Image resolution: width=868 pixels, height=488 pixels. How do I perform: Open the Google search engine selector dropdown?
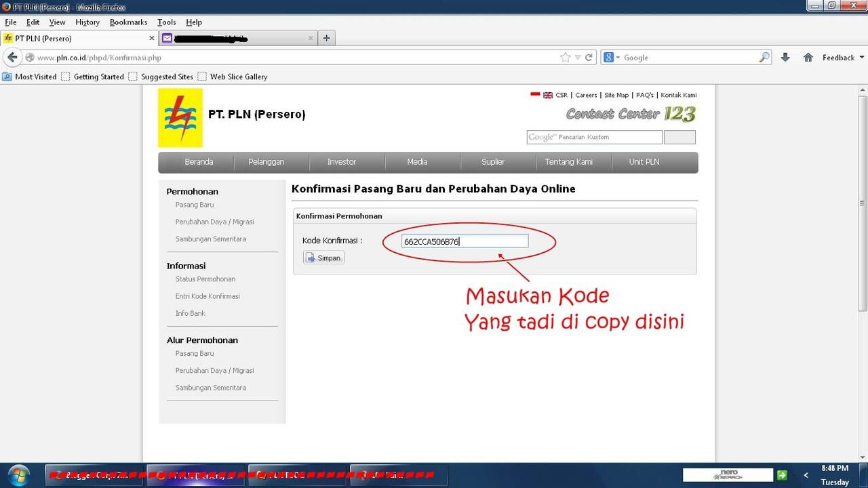click(612, 58)
